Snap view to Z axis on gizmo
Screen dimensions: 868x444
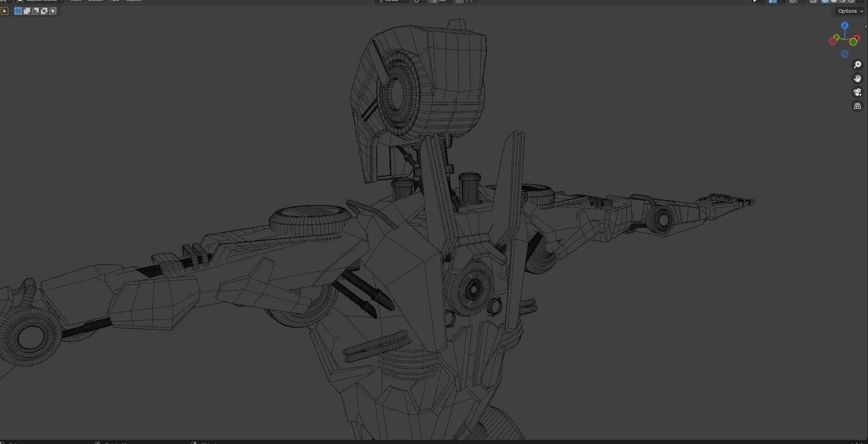point(845,26)
